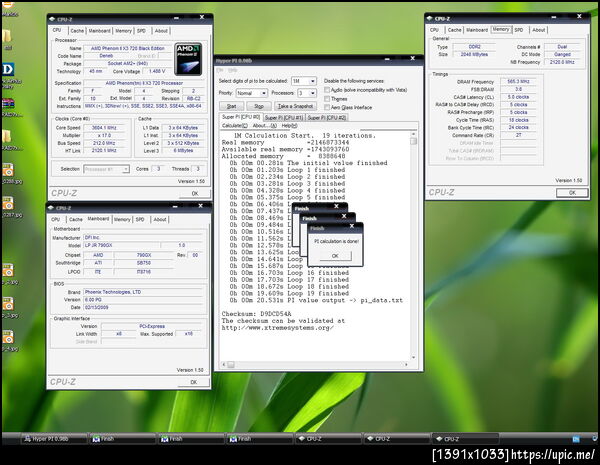Viewport: 600px width, 465px height.
Task: Click the http://www.xtremesystems.org/ text in the log
Action: [x=277, y=328]
